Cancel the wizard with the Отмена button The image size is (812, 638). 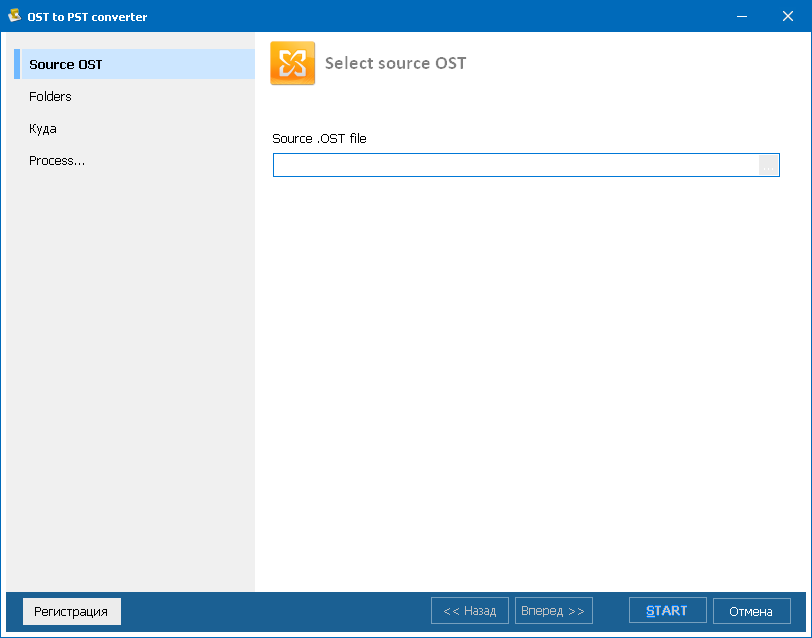click(x=751, y=610)
